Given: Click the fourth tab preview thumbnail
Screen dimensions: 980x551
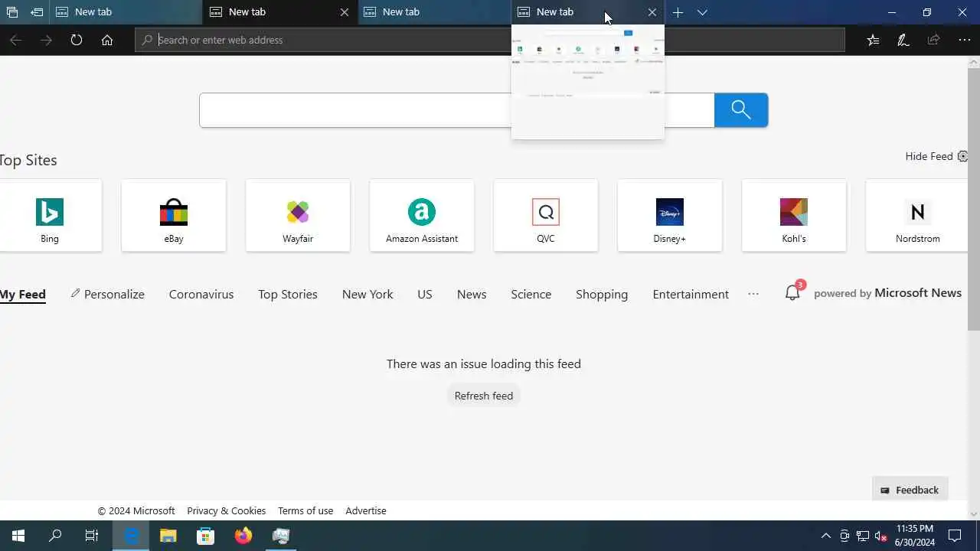Looking at the screenshot, I should click(x=588, y=82).
